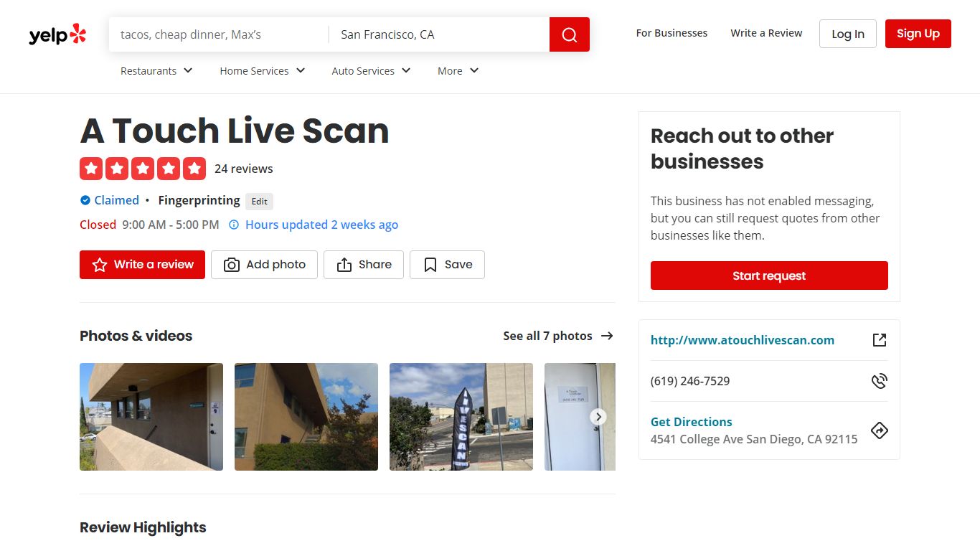Click Reach out to other businesses heading
The width and height of the screenshot is (980, 551).
click(x=742, y=149)
